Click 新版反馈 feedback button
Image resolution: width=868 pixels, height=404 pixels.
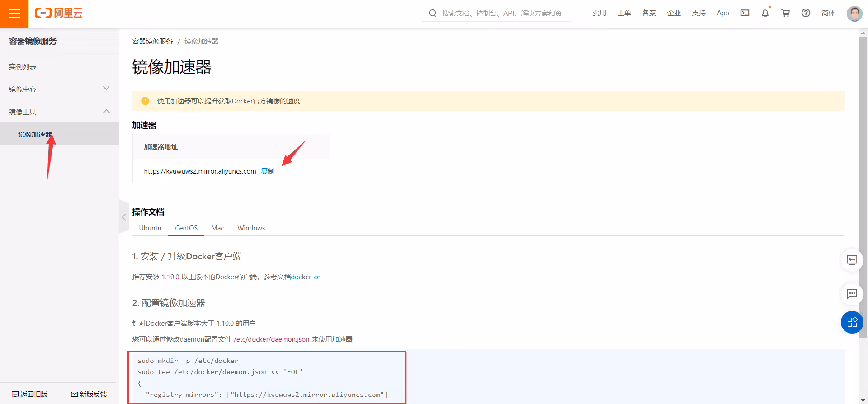pos(89,395)
